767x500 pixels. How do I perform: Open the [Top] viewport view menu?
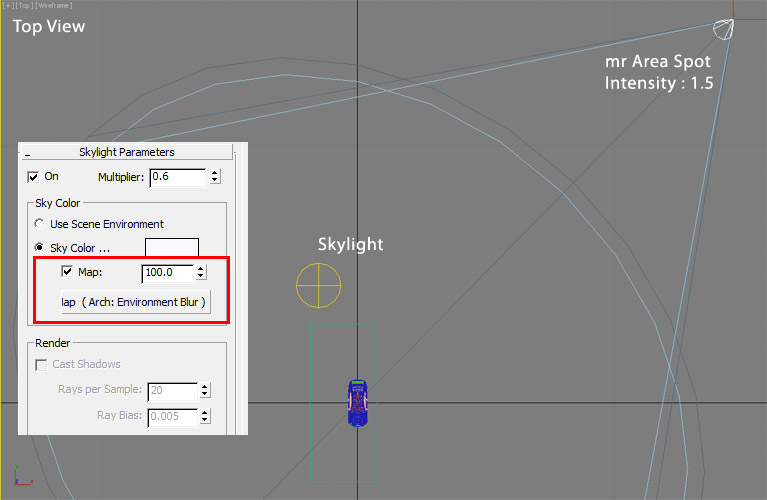tap(24, 5)
